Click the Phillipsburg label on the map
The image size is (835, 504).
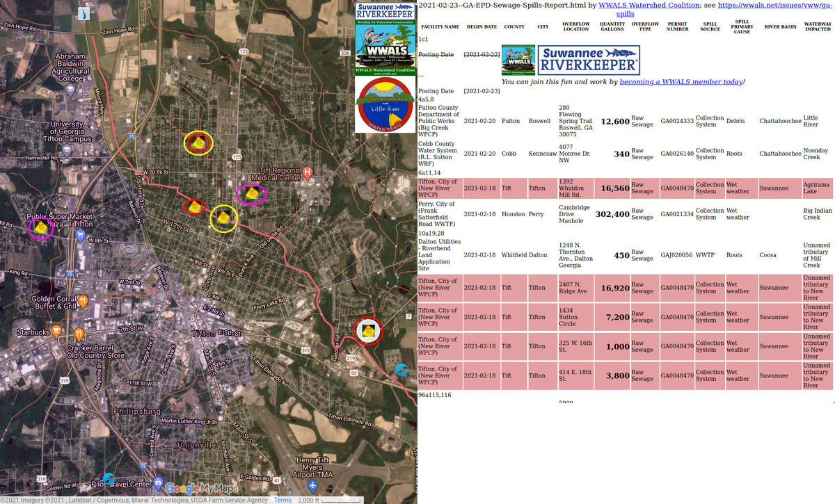click(137, 411)
